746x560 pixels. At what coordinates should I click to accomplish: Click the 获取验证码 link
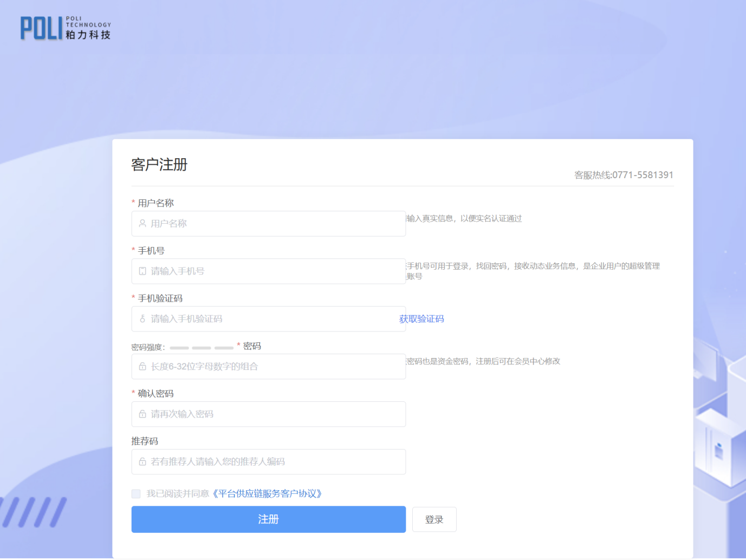(421, 318)
